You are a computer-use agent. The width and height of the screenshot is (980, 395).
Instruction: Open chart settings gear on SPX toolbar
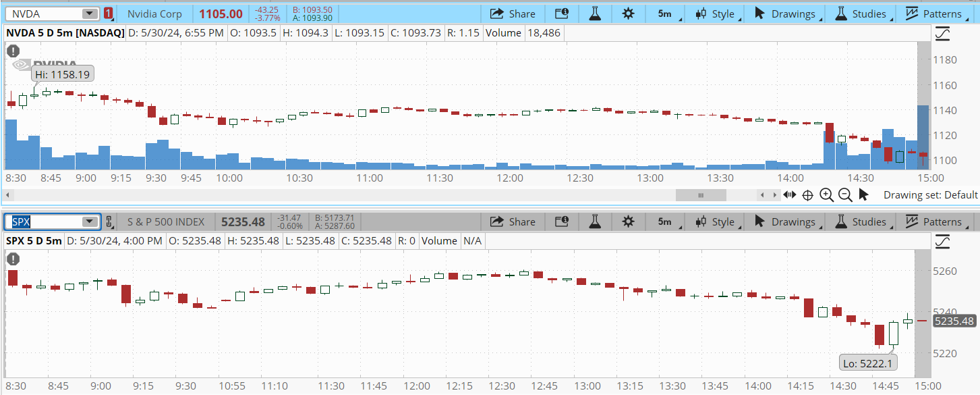(628, 221)
